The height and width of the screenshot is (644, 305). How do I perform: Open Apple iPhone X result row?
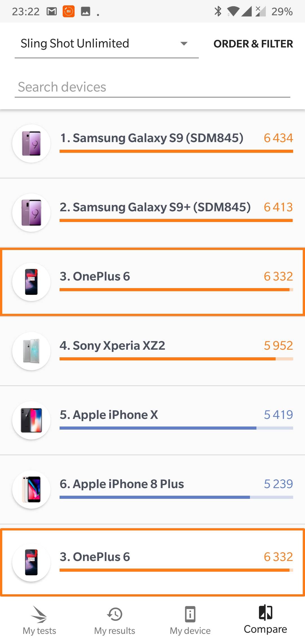coord(152,420)
